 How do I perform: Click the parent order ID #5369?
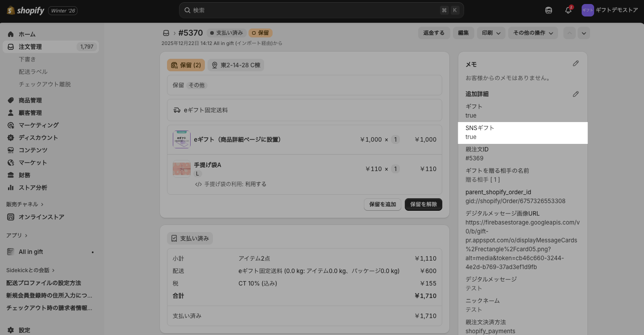coord(474,158)
